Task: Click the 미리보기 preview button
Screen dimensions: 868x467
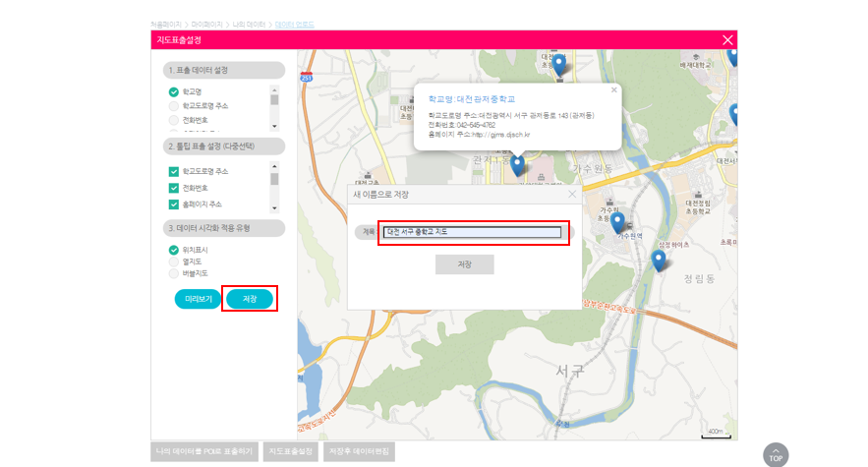Action: 199,299
